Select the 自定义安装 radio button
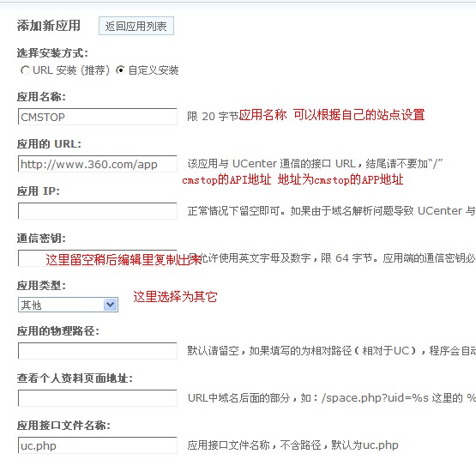 click(x=121, y=70)
